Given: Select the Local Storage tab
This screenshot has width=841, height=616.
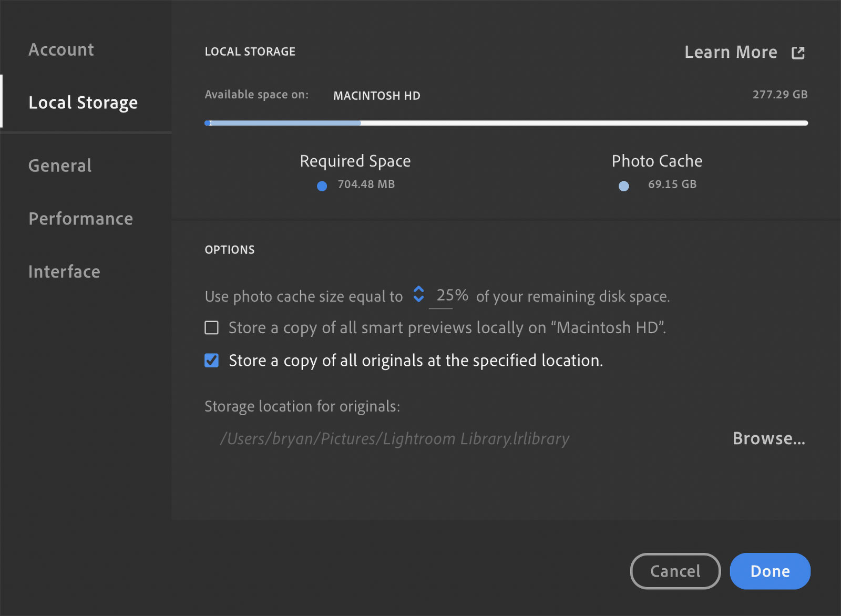Looking at the screenshot, I should point(83,102).
